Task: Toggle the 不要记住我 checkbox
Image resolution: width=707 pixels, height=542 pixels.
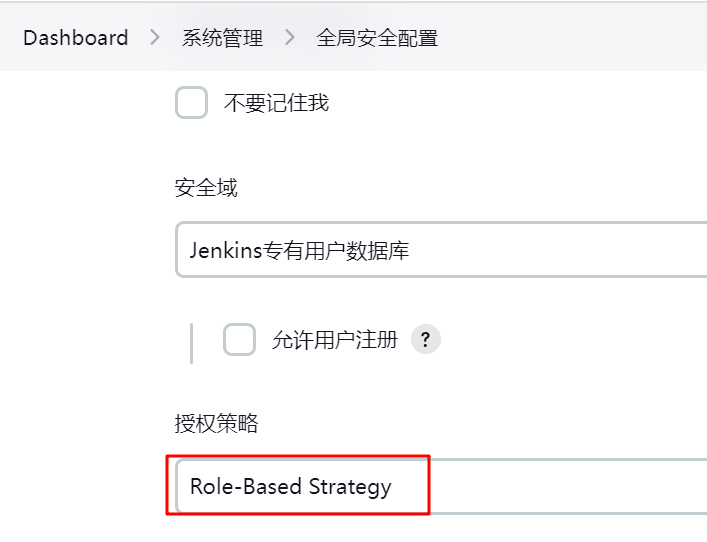Action: (191, 103)
